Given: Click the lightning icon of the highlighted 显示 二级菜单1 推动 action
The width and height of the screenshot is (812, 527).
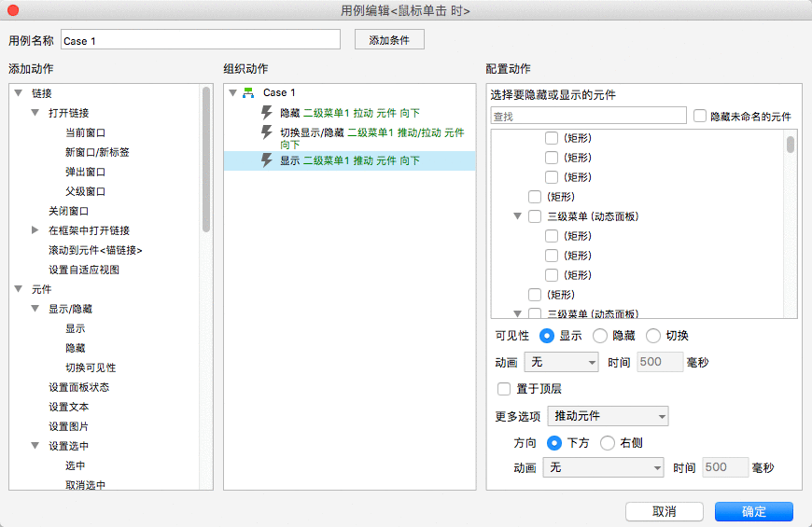Looking at the screenshot, I should [267, 159].
